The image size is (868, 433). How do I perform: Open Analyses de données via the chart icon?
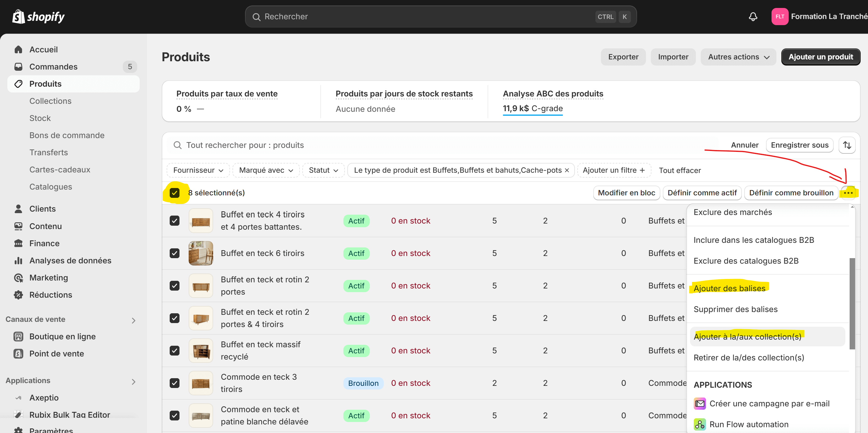pyautogui.click(x=18, y=261)
